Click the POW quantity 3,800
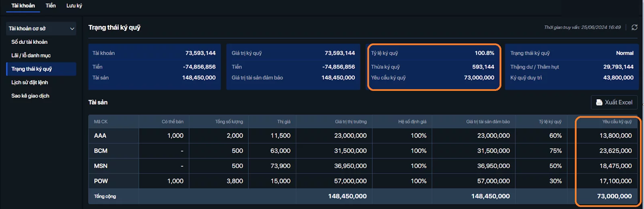The image size is (644, 209). pyautogui.click(x=235, y=181)
